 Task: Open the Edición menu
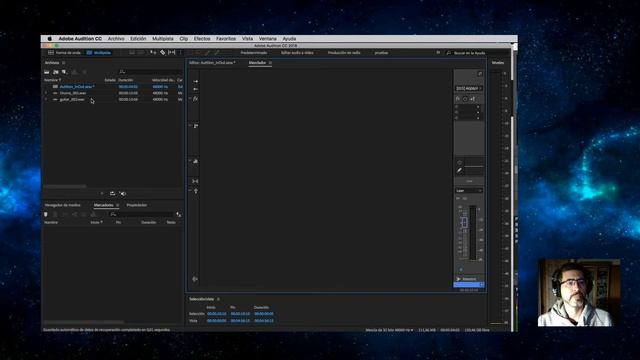click(138, 39)
